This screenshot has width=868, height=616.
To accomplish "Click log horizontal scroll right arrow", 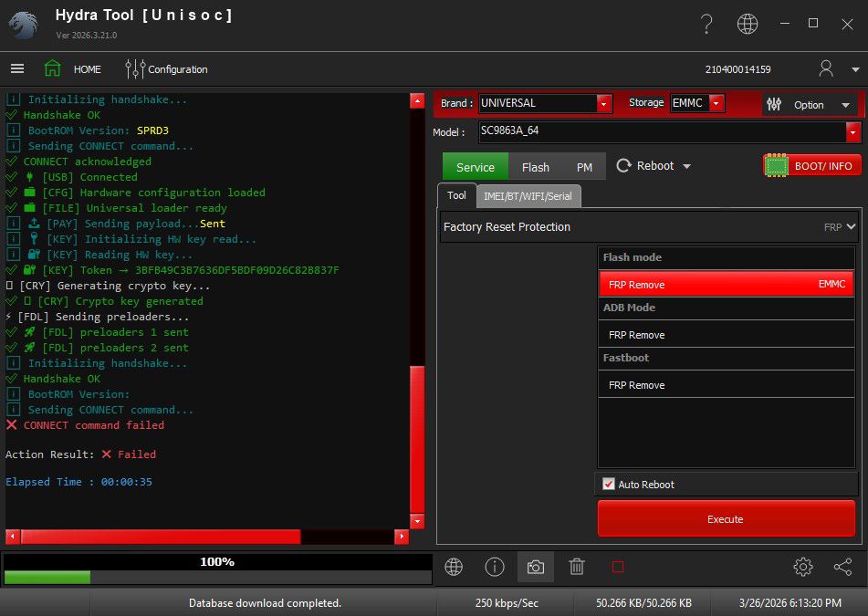I will pos(402,537).
